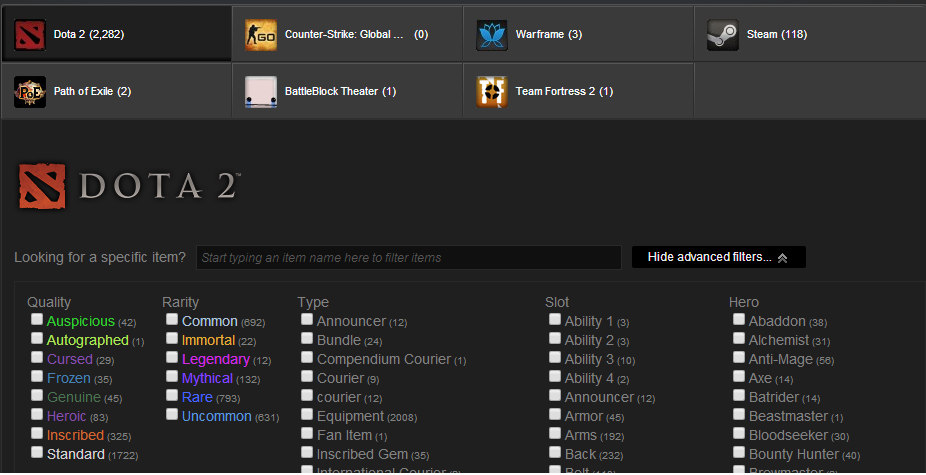Open the BattleBlock Theater (1) tab
The image size is (926, 475).
347,90
